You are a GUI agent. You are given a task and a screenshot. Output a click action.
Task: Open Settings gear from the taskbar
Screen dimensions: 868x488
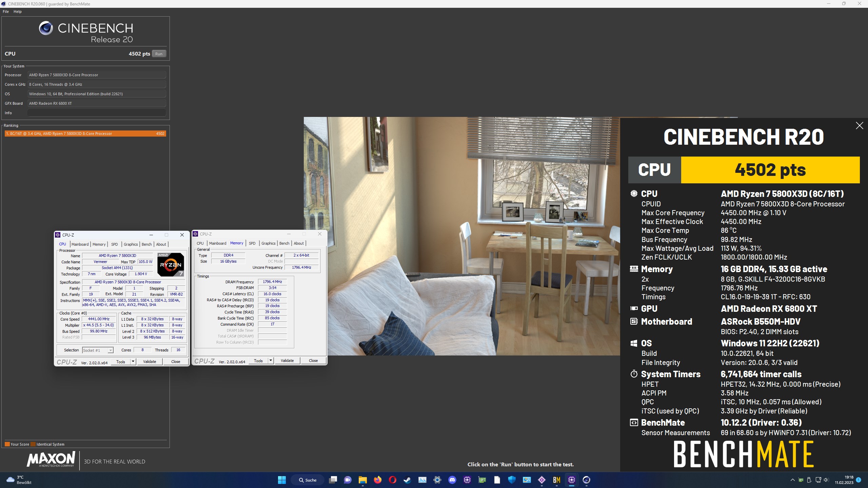[437, 480]
